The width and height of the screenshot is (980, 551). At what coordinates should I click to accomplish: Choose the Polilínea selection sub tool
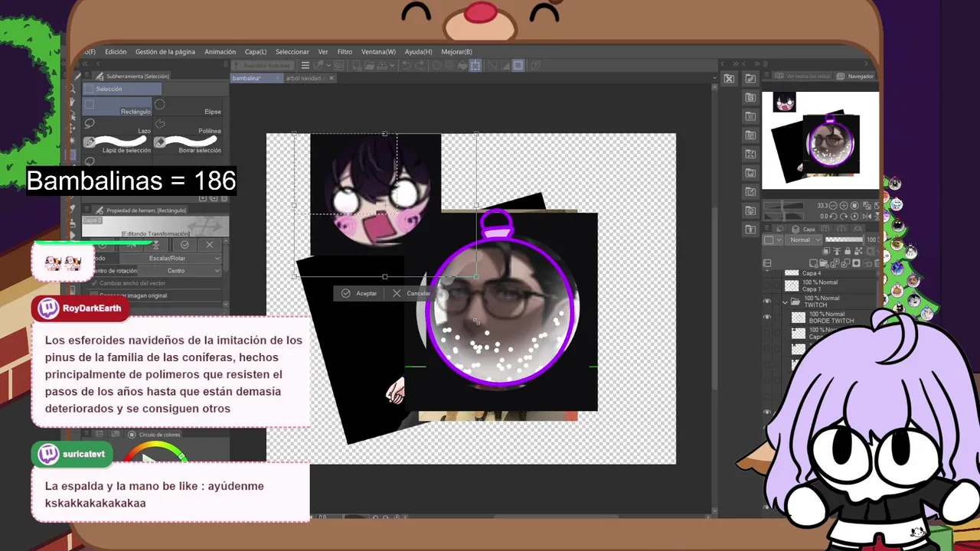(188, 126)
